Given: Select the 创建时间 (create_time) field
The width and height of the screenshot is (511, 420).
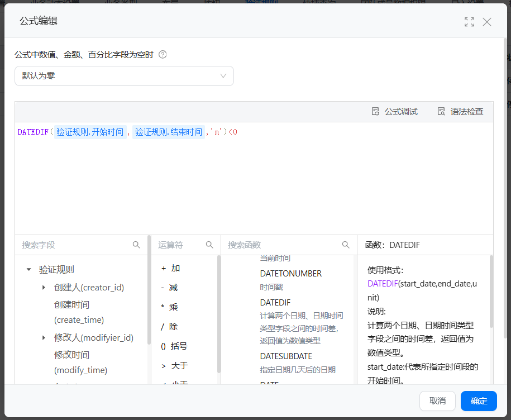Looking at the screenshot, I should (x=79, y=312).
